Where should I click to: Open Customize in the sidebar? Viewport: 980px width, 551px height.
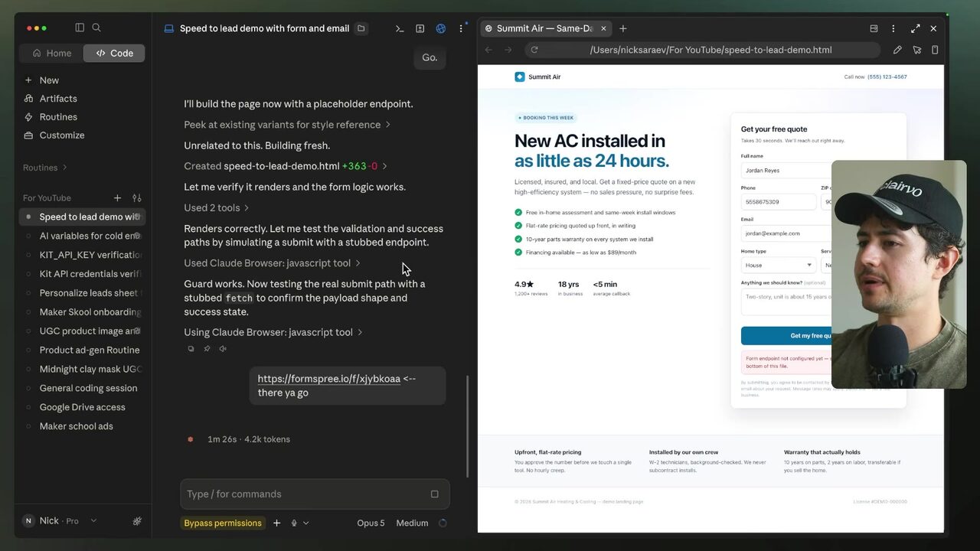(x=62, y=135)
